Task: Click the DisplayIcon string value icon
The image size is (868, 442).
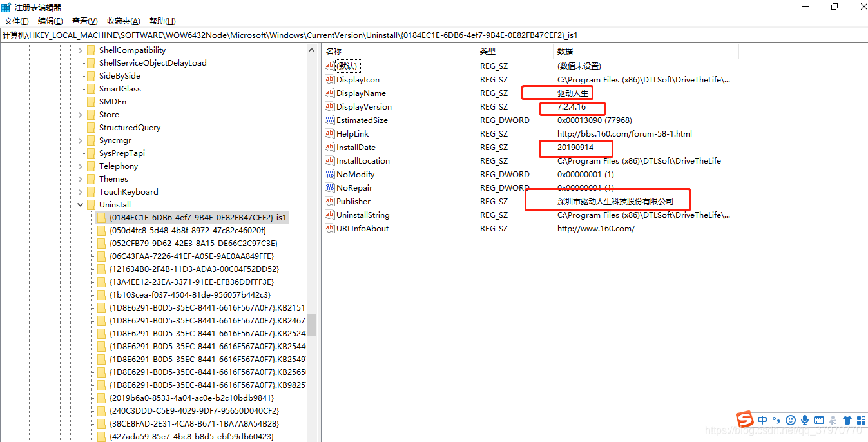Action: coord(330,79)
